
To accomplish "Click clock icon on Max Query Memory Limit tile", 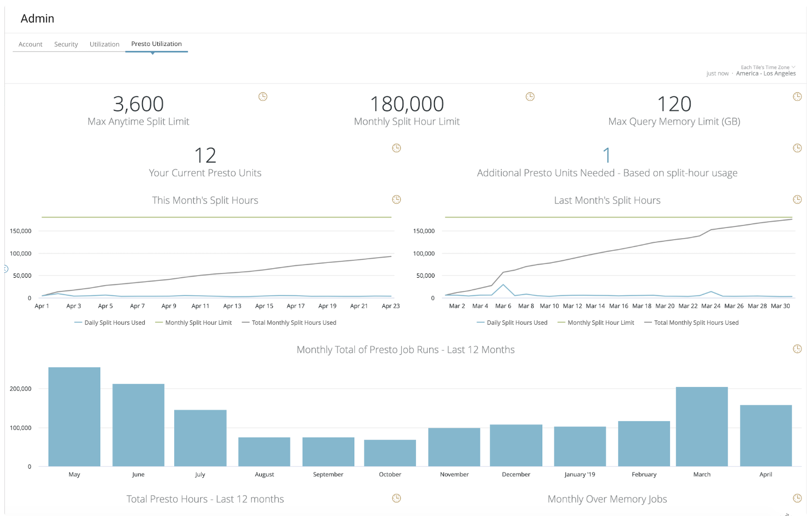I will 797,97.
